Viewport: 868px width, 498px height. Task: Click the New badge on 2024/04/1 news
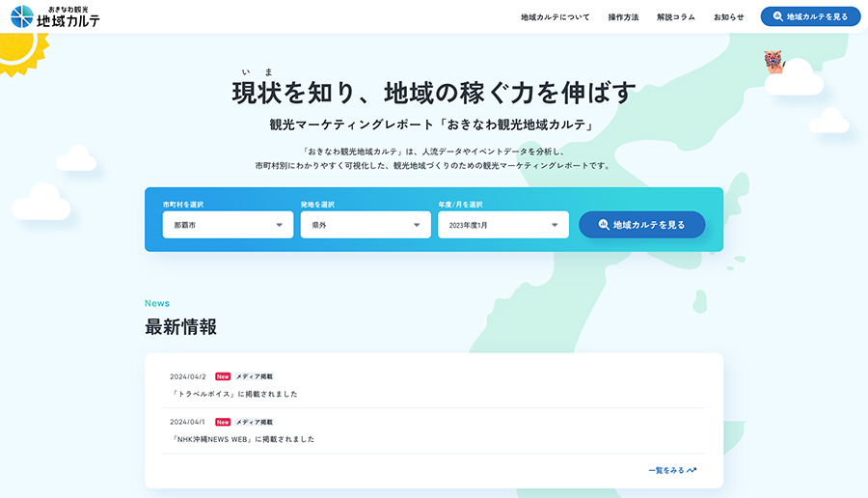(223, 422)
